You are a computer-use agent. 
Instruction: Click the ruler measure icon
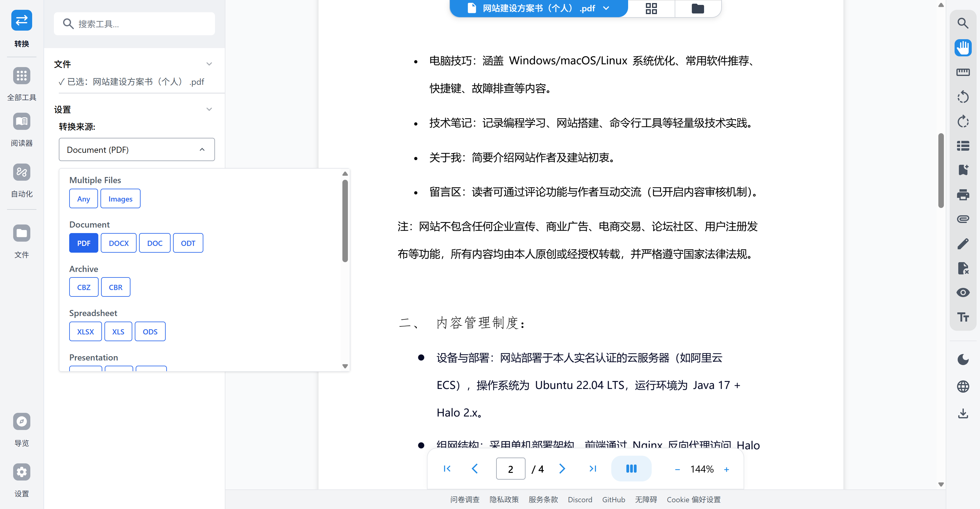point(963,72)
